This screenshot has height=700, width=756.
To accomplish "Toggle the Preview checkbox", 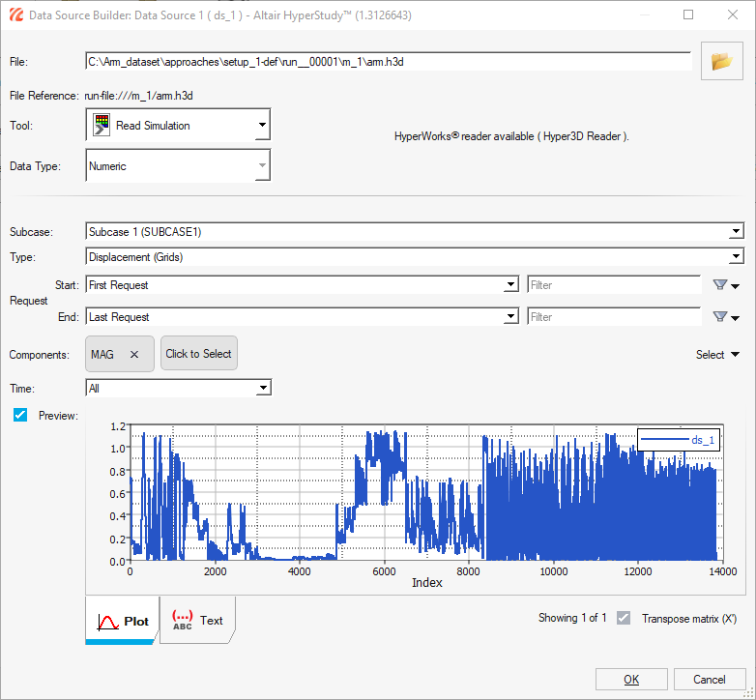I will (20, 415).
